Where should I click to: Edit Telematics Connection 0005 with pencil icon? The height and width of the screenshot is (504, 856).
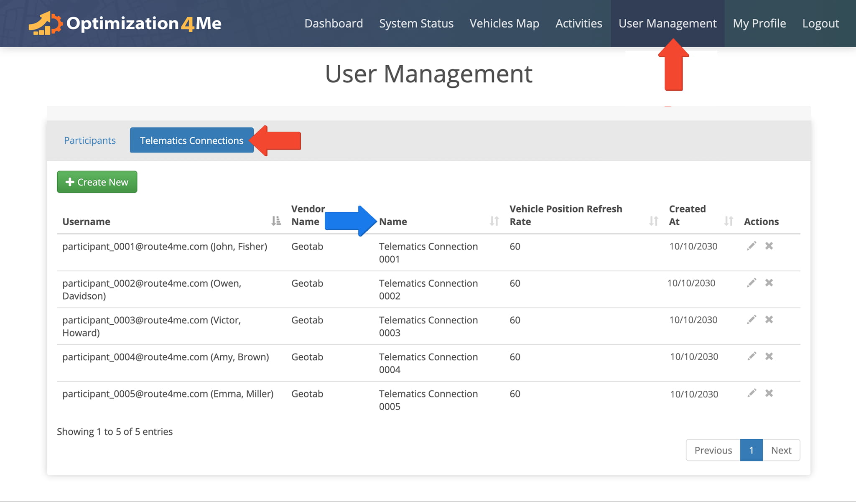tap(752, 393)
